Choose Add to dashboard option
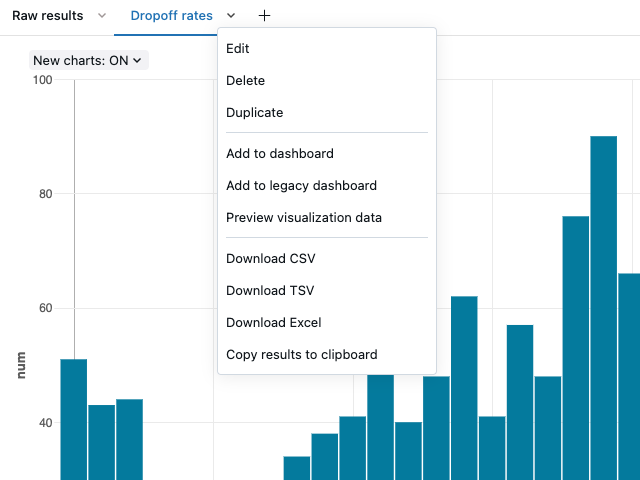Viewport: 640px width, 480px height. [280, 153]
